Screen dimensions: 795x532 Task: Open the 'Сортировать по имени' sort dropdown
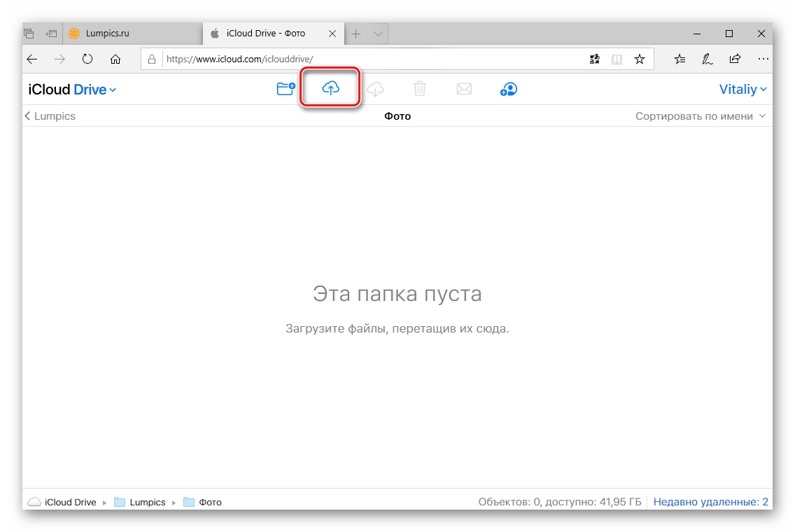700,116
